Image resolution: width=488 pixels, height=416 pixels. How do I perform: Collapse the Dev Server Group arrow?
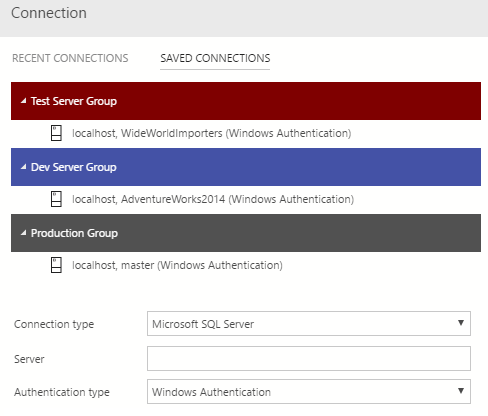pyautogui.click(x=23, y=167)
